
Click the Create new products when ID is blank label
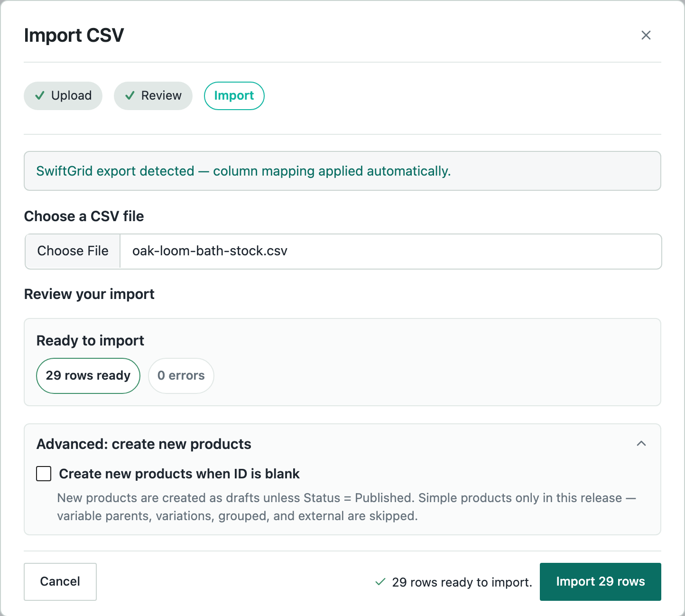(179, 474)
